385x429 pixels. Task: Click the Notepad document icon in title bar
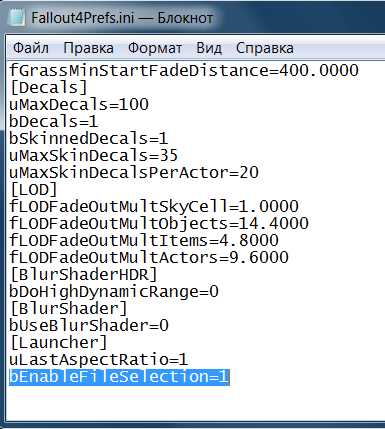point(16,17)
